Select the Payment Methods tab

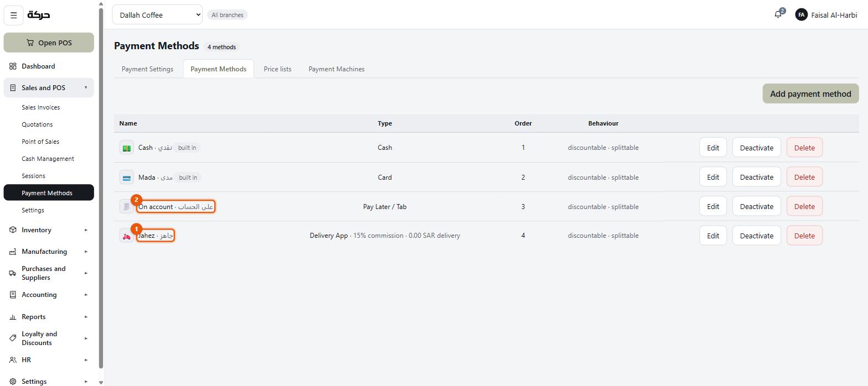[x=219, y=69]
